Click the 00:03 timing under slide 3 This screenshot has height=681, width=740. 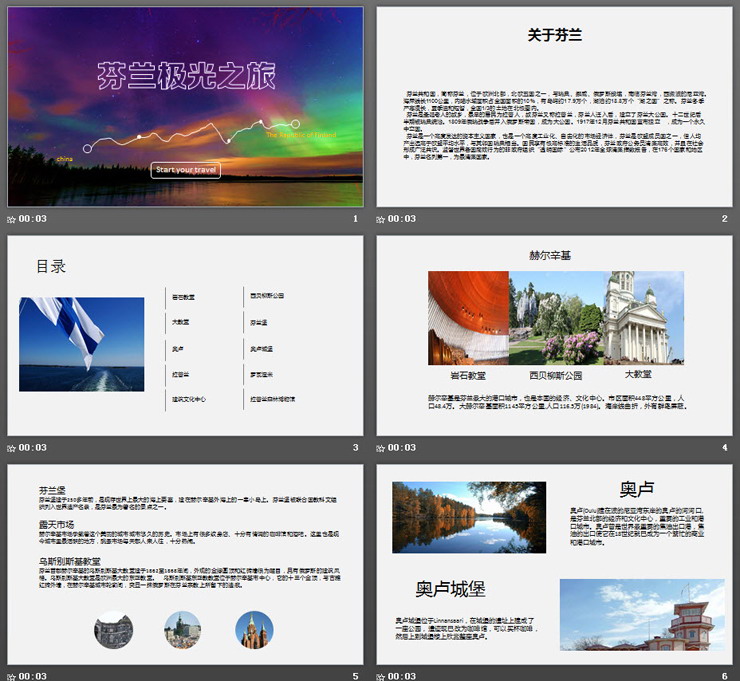[x=34, y=447]
